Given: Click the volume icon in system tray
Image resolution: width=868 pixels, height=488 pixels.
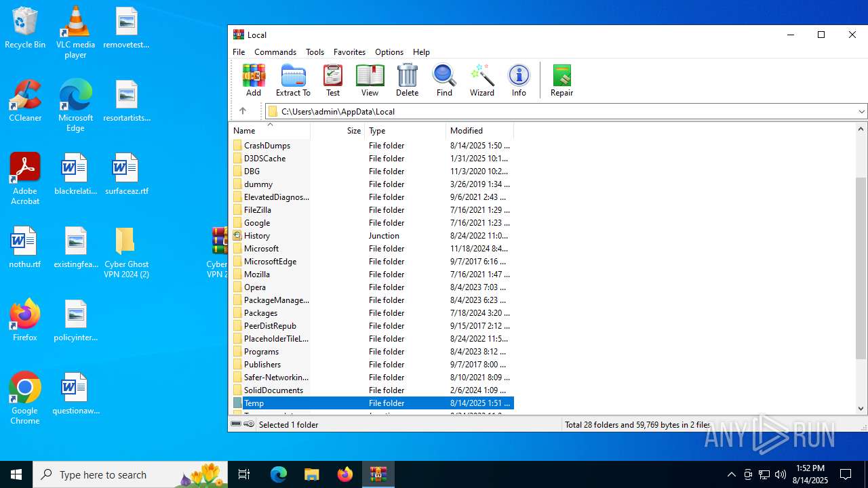Looking at the screenshot, I should (x=780, y=474).
